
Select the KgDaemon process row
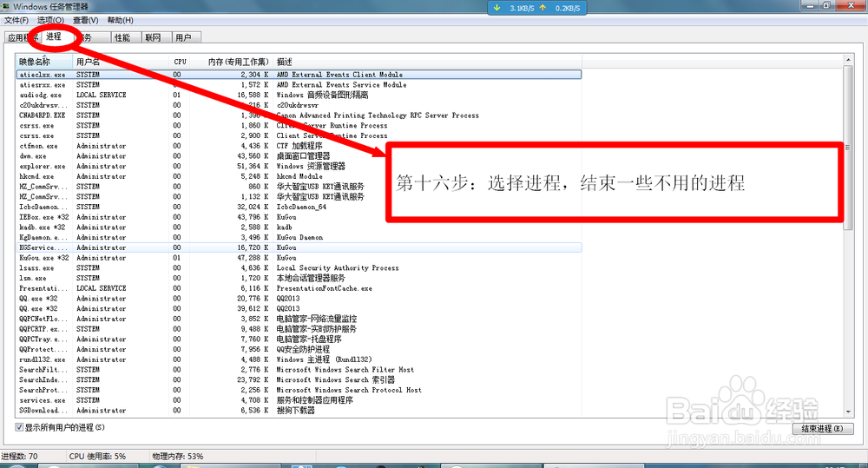tap(299, 237)
